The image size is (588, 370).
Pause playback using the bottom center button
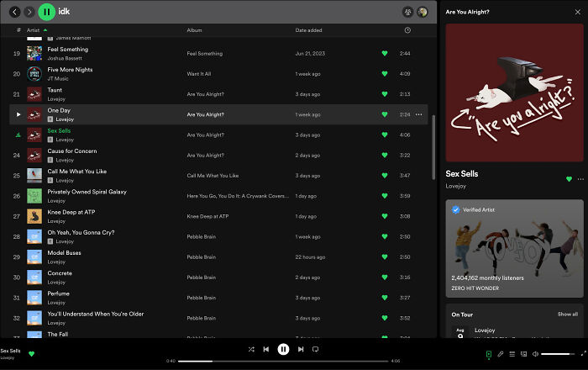point(283,349)
